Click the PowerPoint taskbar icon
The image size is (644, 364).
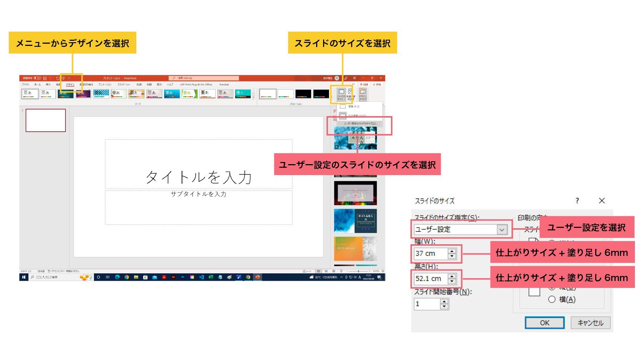[x=258, y=277]
